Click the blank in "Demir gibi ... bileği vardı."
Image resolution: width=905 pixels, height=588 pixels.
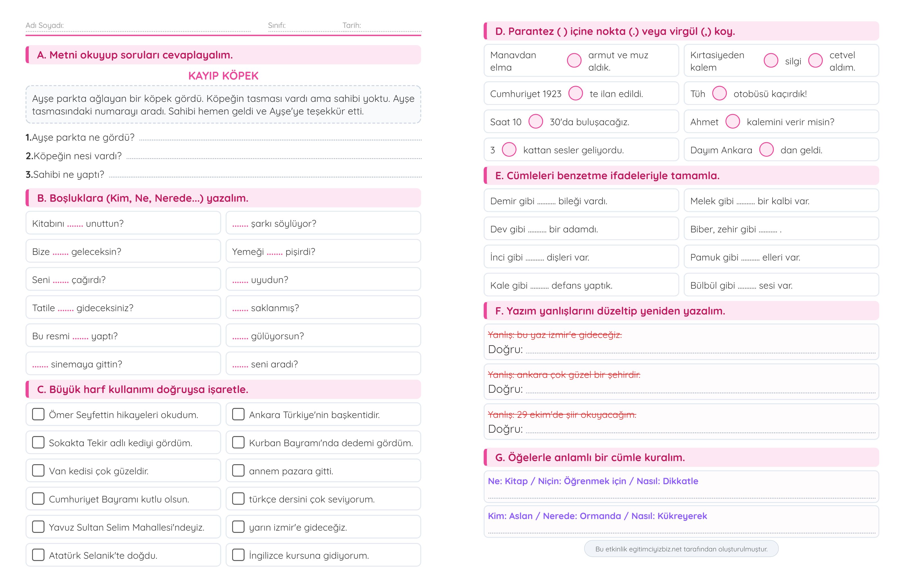click(546, 201)
